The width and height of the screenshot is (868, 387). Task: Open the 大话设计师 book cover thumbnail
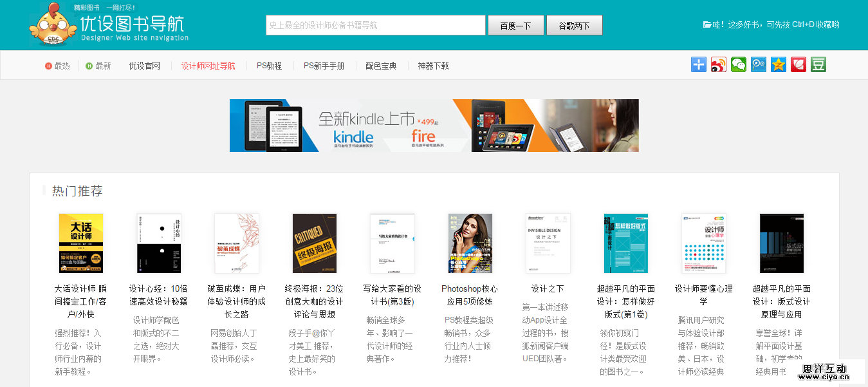(x=81, y=243)
